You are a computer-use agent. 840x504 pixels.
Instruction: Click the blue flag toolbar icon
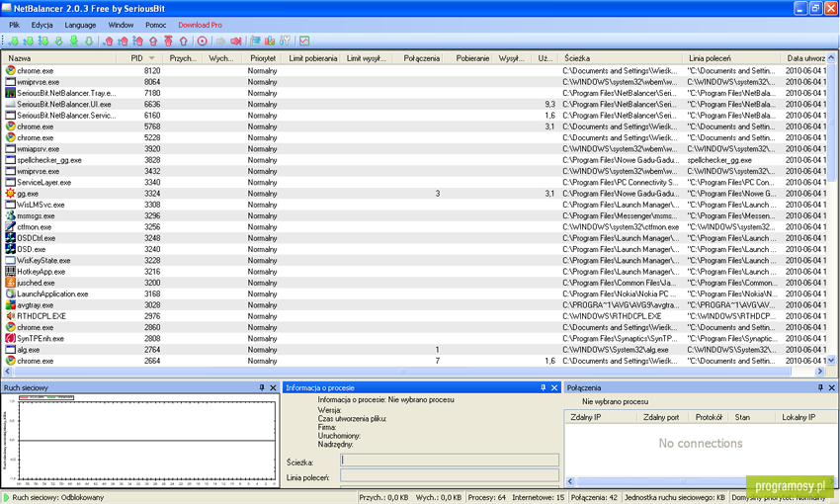pos(255,41)
